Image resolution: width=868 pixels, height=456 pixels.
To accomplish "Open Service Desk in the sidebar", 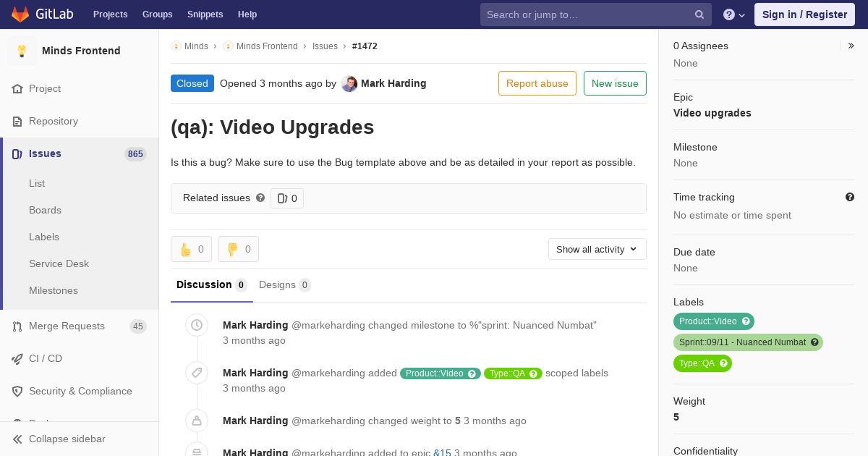I will 59,264.
